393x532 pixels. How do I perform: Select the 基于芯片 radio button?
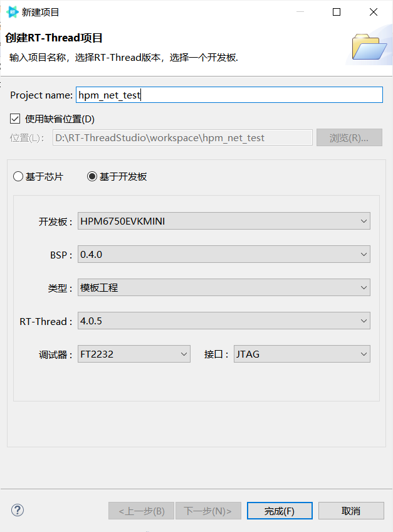18,176
